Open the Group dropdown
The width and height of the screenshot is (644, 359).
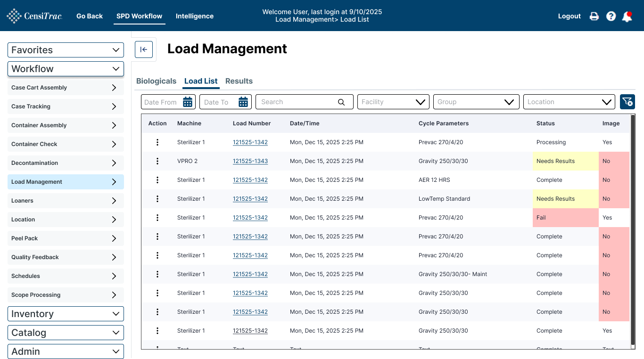click(x=476, y=102)
